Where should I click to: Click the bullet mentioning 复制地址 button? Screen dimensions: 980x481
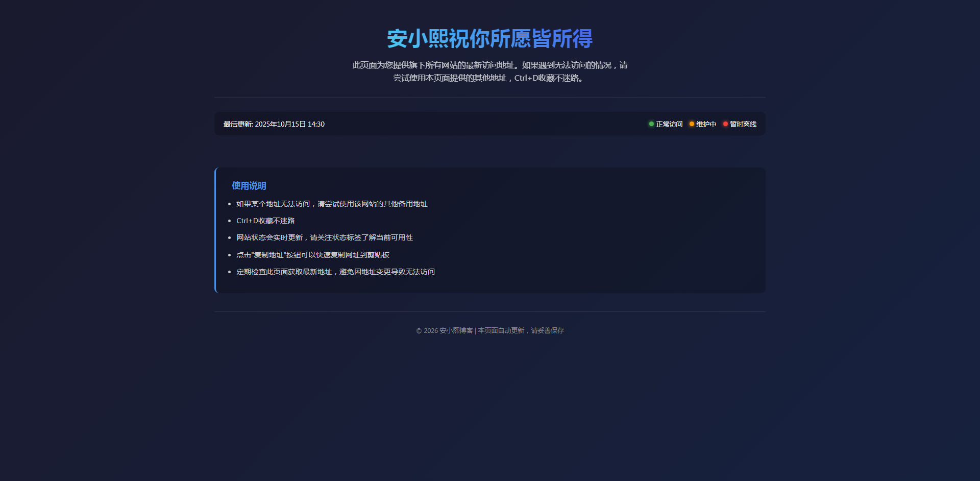(312, 255)
